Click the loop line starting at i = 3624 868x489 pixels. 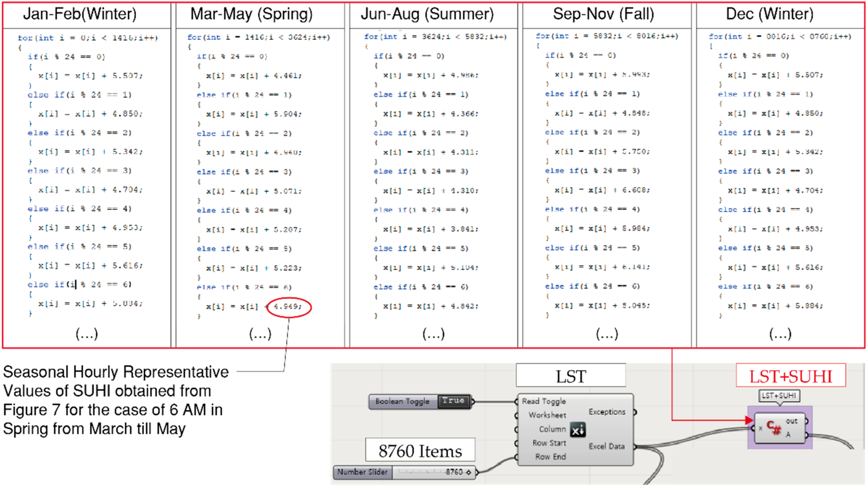click(x=435, y=36)
